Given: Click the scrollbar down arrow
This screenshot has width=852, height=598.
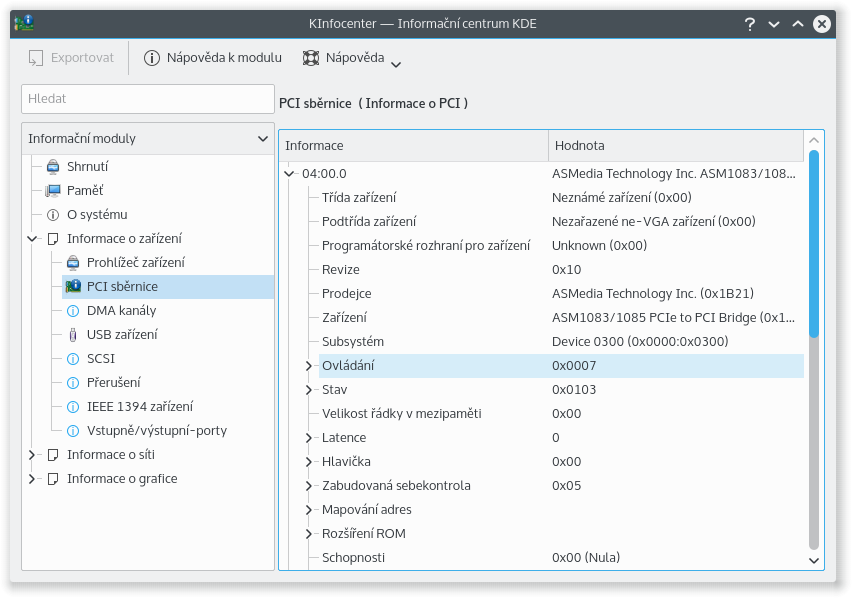Looking at the screenshot, I should click(813, 561).
